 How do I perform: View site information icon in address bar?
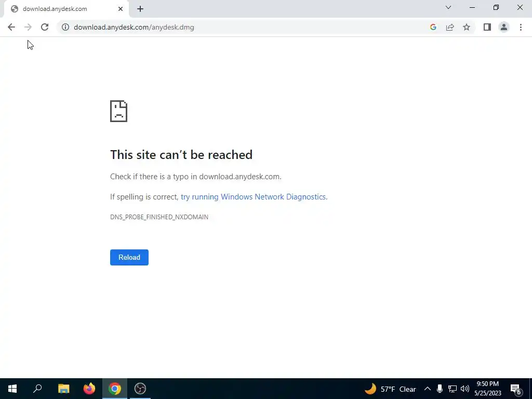[x=65, y=27]
